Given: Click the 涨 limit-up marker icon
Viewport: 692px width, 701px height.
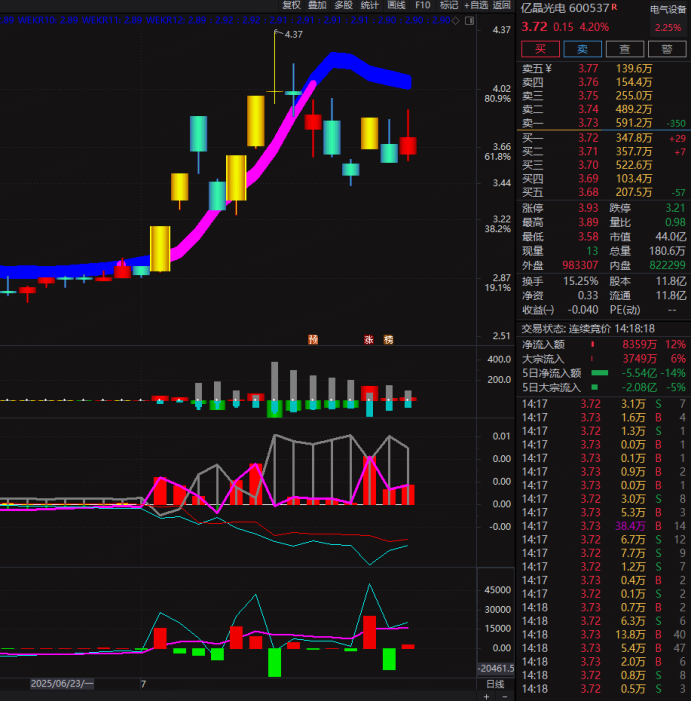Looking at the screenshot, I should (x=369, y=340).
